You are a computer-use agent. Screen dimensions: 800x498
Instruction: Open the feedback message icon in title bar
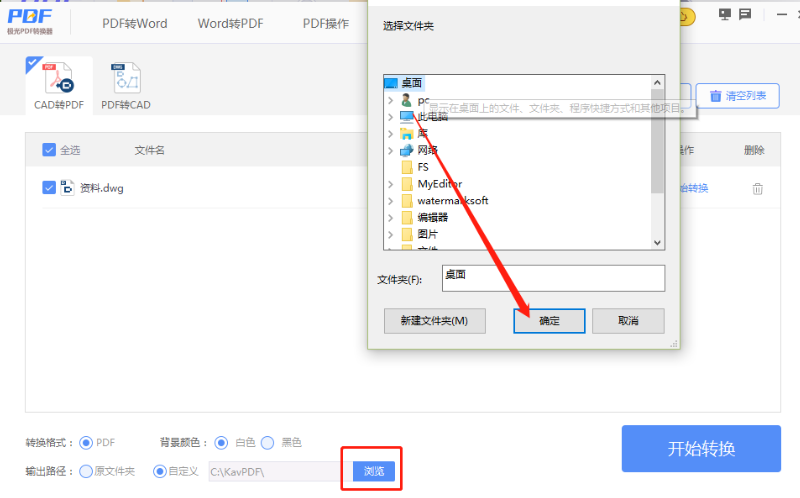(745, 14)
